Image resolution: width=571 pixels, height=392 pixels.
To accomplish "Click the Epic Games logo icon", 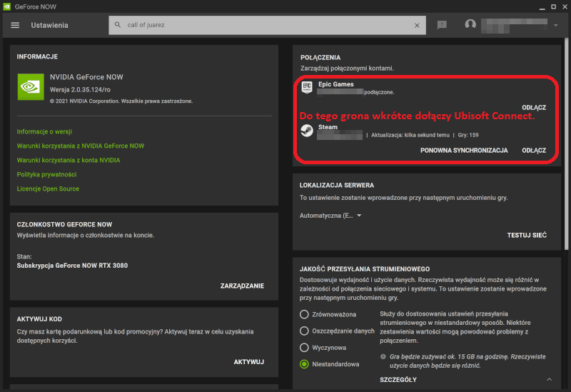I will [307, 87].
